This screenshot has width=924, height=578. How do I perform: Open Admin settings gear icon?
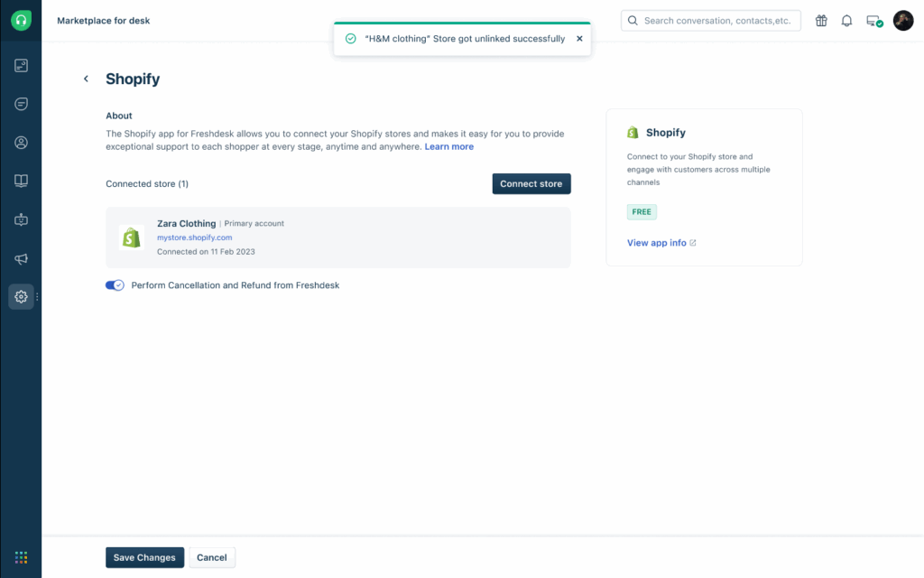21,297
